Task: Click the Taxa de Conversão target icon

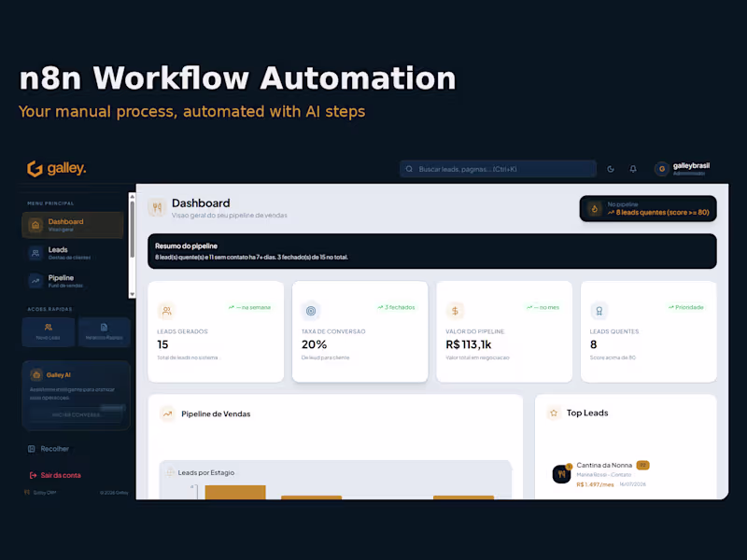Action: point(311,311)
